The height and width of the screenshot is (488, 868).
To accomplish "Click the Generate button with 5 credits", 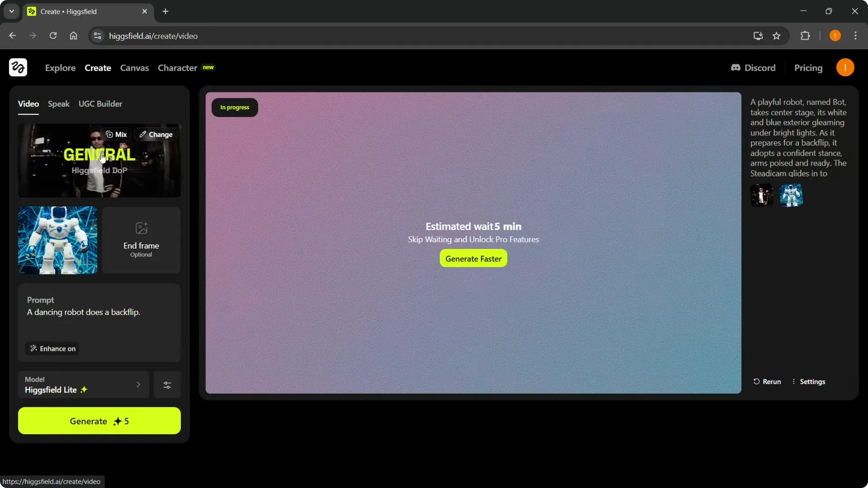I will [x=99, y=421].
